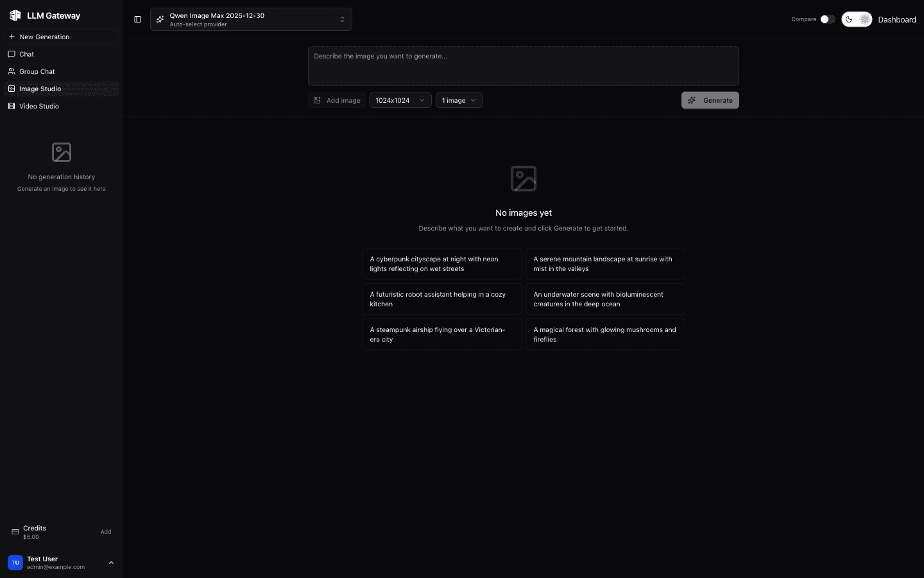The height and width of the screenshot is (578, 924).
Task: Open Image Studio in the sidebar
Action: [40, 89]
